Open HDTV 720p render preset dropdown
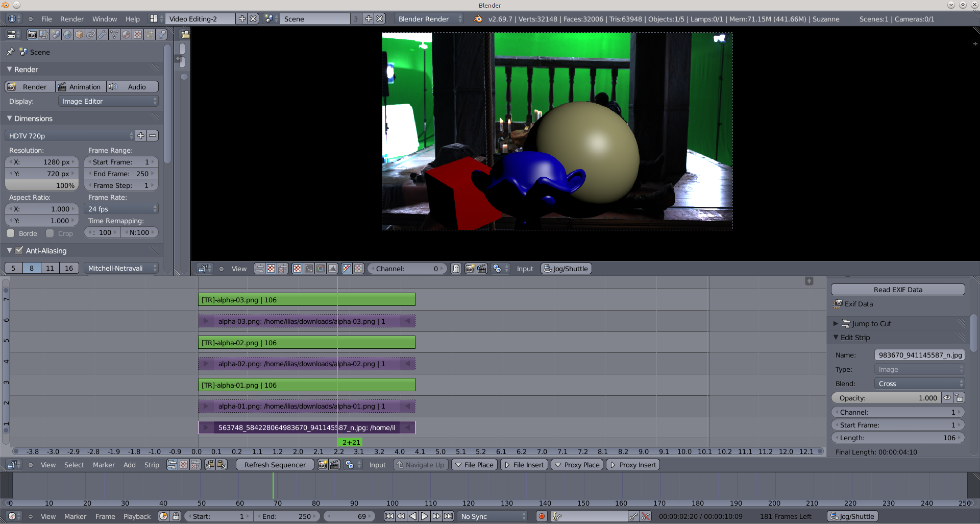Image resolution: width=980 pixels, height=524 pixels. click(70, 136)
